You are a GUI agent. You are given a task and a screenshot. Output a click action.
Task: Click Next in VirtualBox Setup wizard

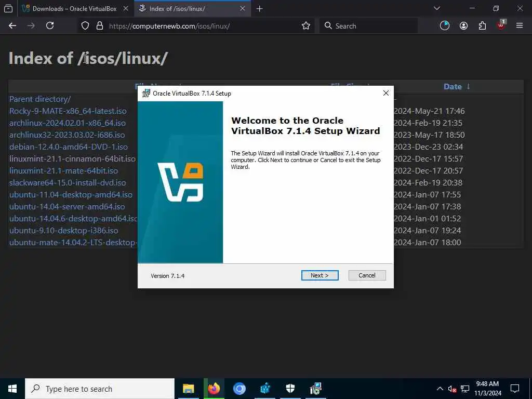point(320,275)
